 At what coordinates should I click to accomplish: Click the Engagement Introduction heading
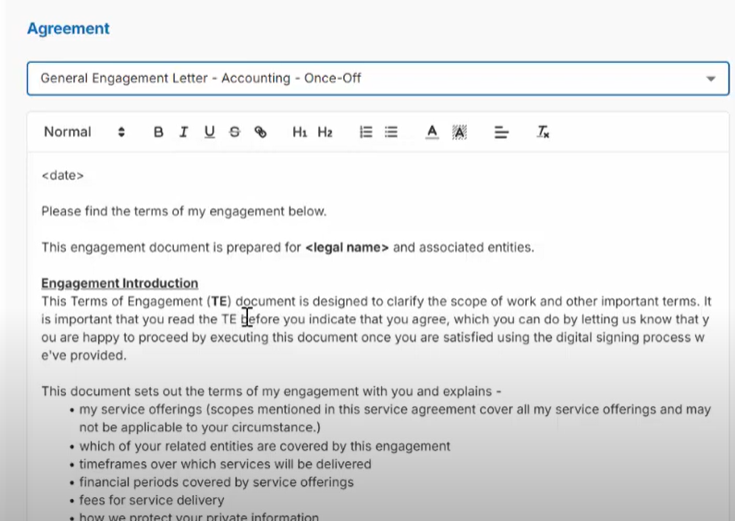120,283
